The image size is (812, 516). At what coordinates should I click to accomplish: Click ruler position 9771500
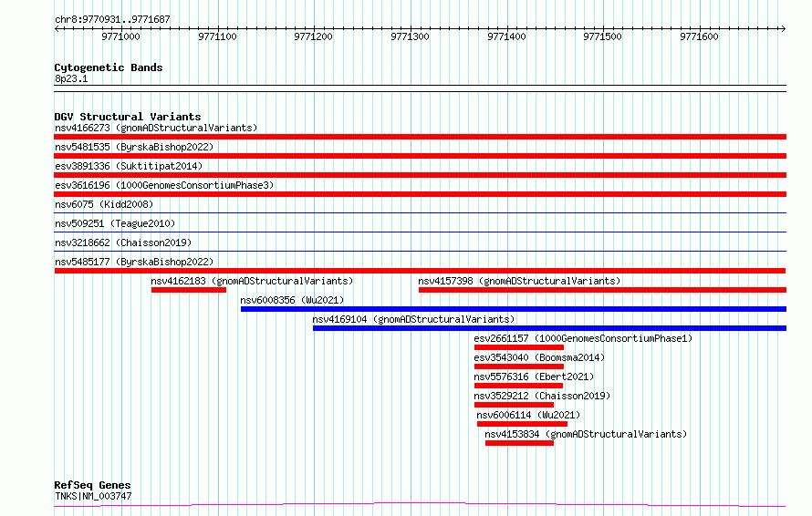[x=602, y=36]
